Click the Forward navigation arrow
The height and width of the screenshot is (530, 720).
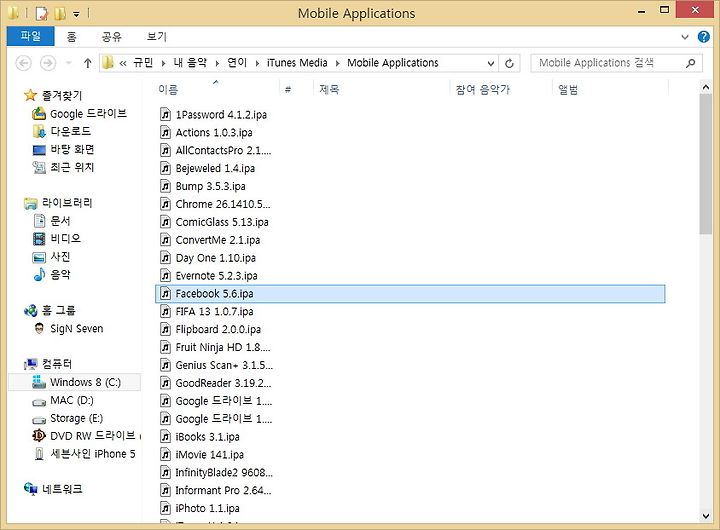click(x=48, y=63)
